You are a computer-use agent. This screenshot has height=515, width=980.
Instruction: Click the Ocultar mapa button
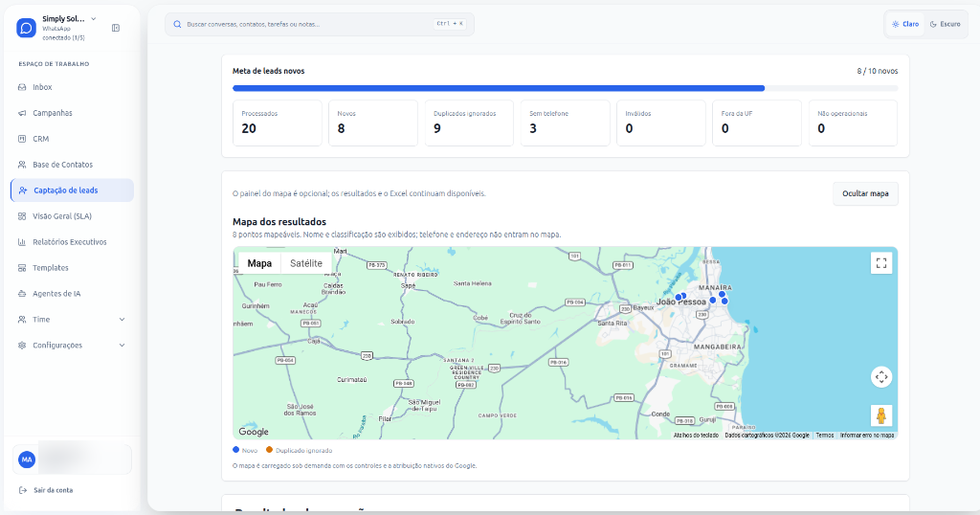click(865, 193)
